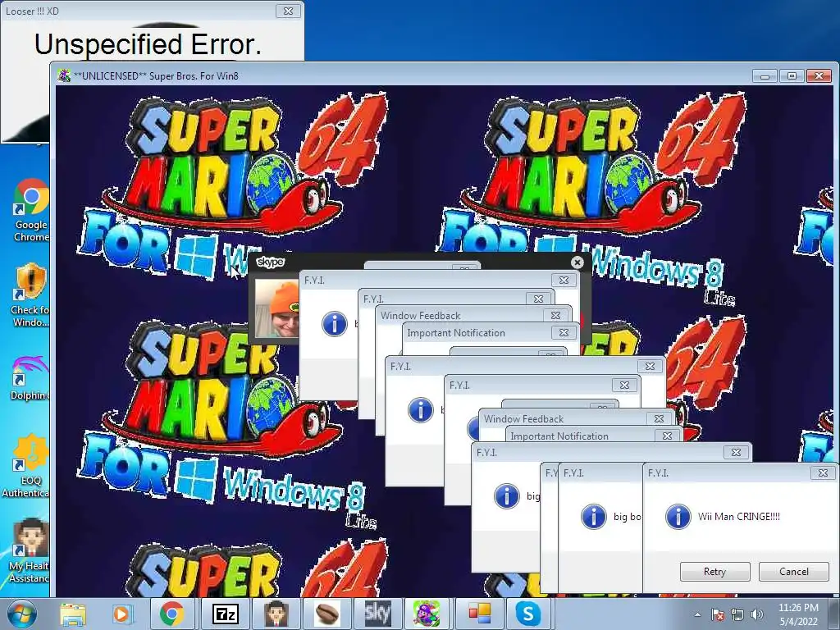Click the Wii Man CRINGE!!!! message text
Image resolution: width=840 pixels, height=630 pixels.
pyautogui.click(x=739, y=517)
